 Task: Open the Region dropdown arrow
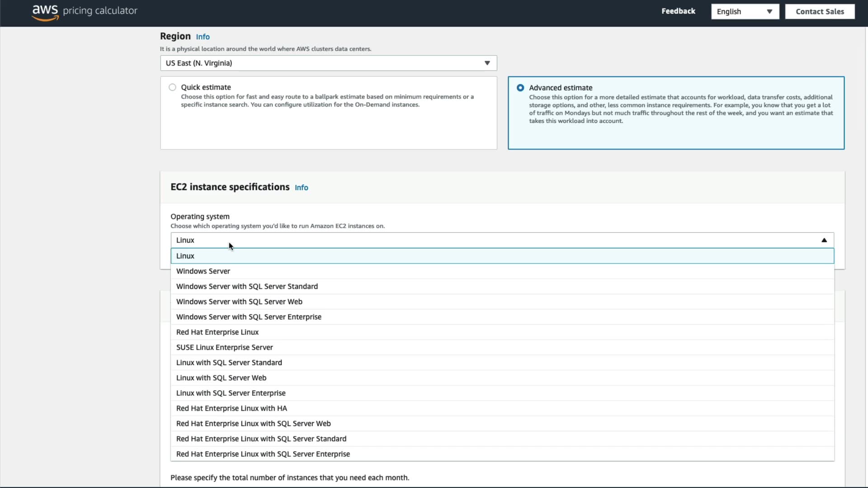point(487,63)
